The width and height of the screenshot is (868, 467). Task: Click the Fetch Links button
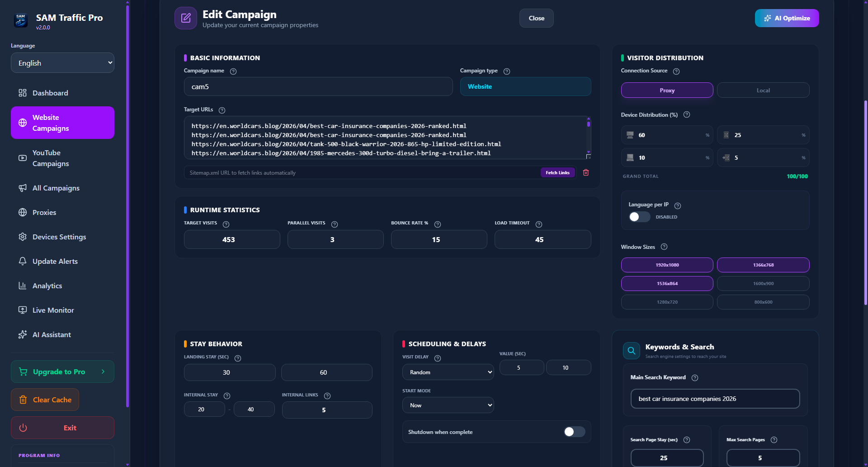pos(557,172)
